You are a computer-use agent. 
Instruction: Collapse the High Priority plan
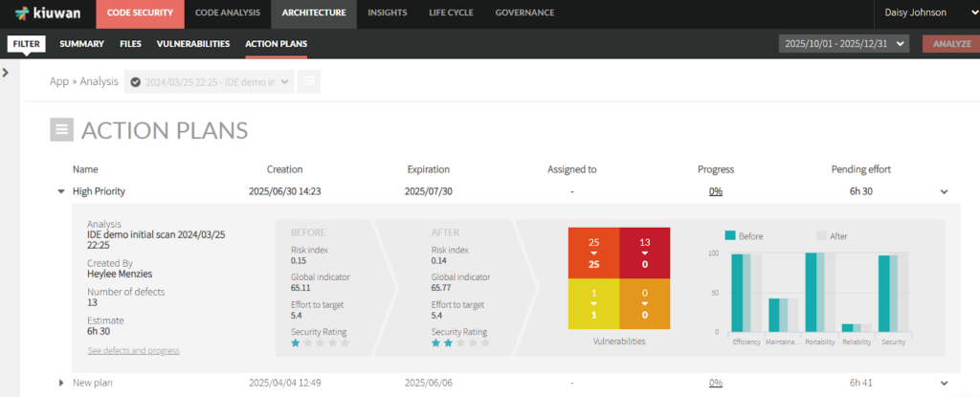tap(61, 192)
